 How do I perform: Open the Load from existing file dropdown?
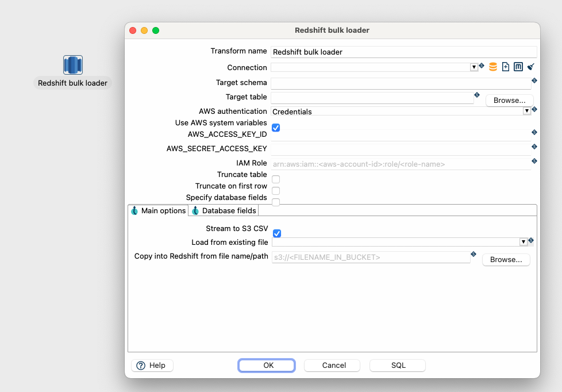click(523, 242)
